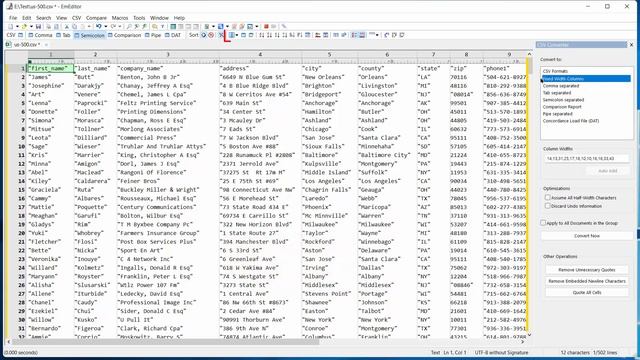Click the Undo arrow icon
This screenshot has width=640, height=360.
98,27
